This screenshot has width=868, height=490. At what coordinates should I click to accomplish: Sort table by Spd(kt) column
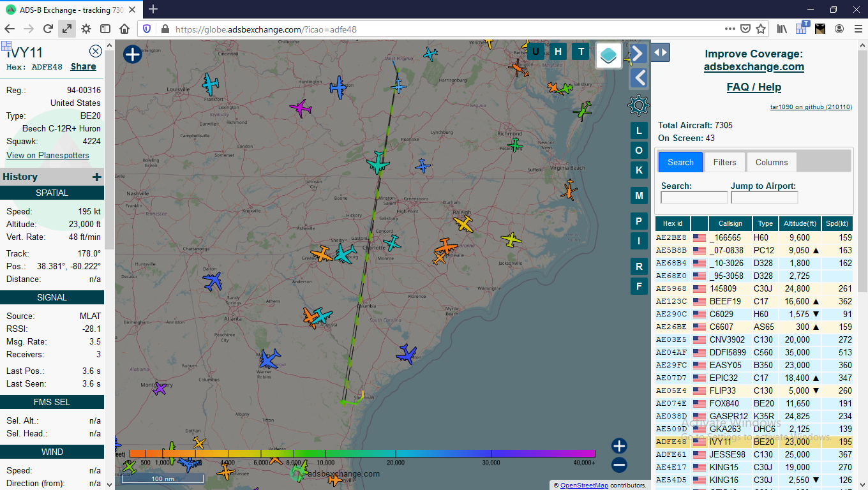pyautogui.click(x=837, y=223)
